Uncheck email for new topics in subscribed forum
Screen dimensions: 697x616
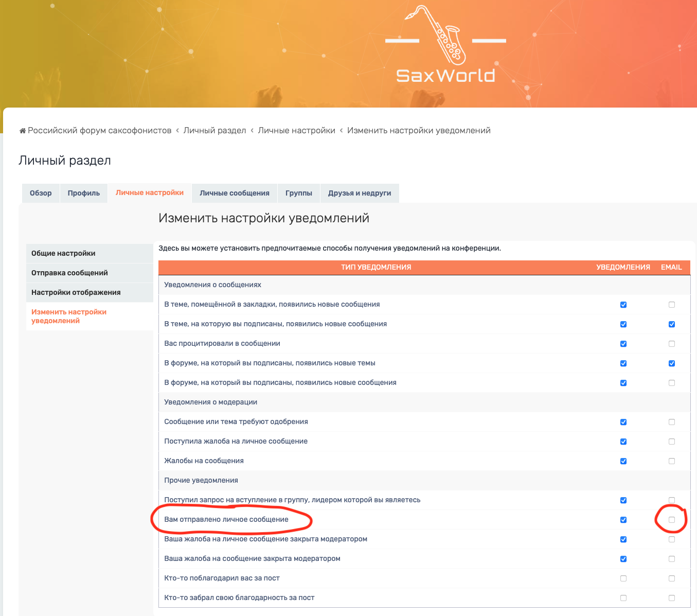[672, 363]
